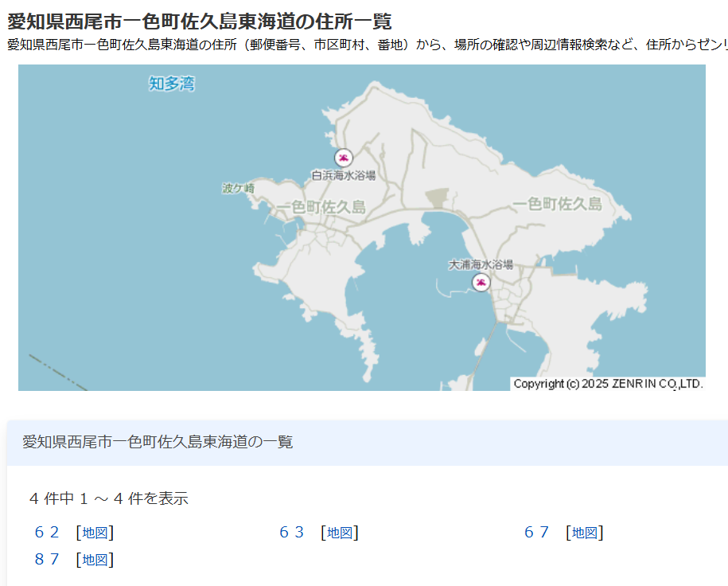Open address link 62
Screen dimensions: 728x586
pyautogui.click(x=47, y=532)
